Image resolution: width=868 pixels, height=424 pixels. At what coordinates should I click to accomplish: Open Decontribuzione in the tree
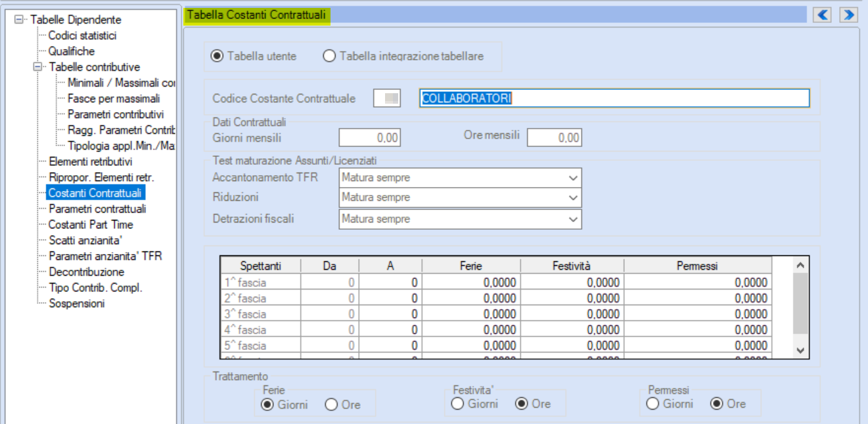click(87, 272)
